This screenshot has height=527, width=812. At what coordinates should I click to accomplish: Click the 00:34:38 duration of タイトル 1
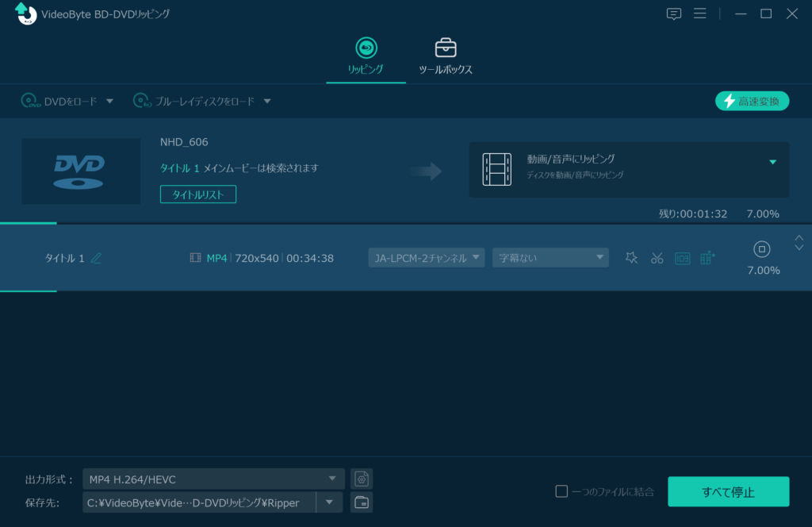(310, 258)
